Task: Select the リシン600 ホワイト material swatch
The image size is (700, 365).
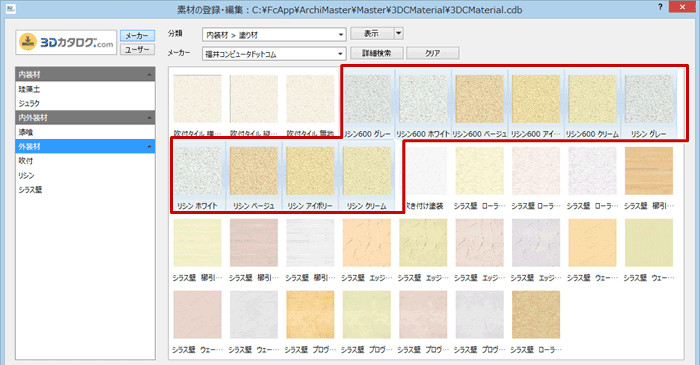Action: tap(423, 99)
